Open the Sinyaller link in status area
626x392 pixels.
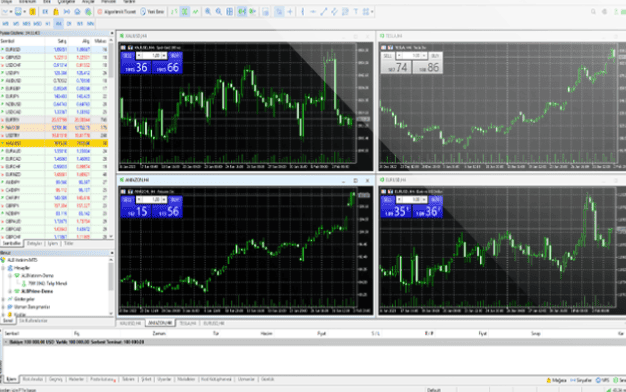coord(581,380)
